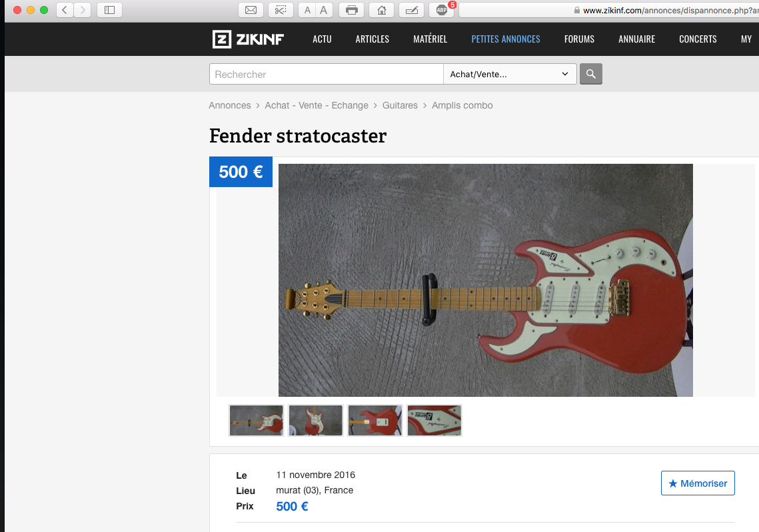The height and width of the screenshot is (532, 759).
Task: Follow the Guitares breadcrumb link
Action: pyautogui.click(x=400, y=105)
